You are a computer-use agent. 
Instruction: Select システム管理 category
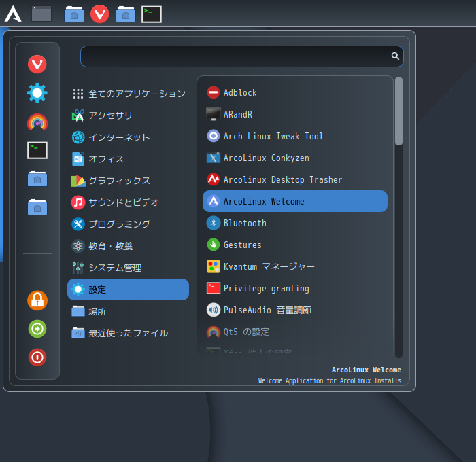[128, 268]
